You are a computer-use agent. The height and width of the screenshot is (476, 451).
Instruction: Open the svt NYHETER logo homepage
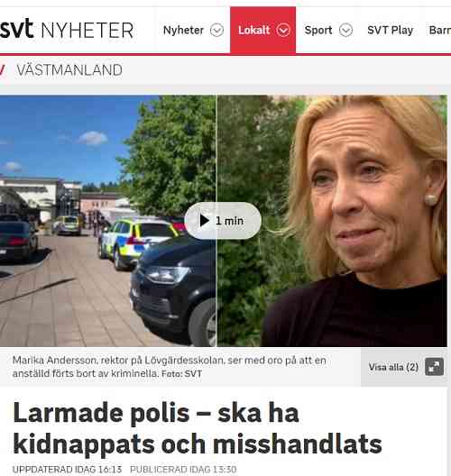coord(67,30)
